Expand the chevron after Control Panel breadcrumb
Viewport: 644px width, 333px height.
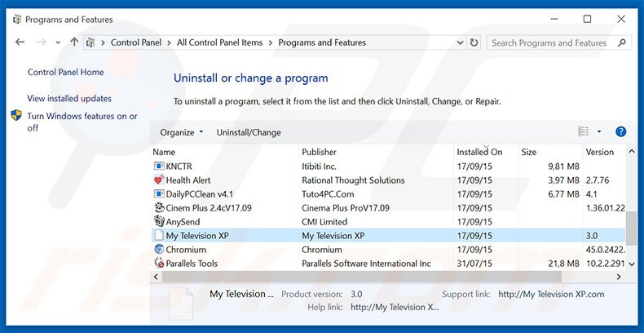(x=170, y=42)
